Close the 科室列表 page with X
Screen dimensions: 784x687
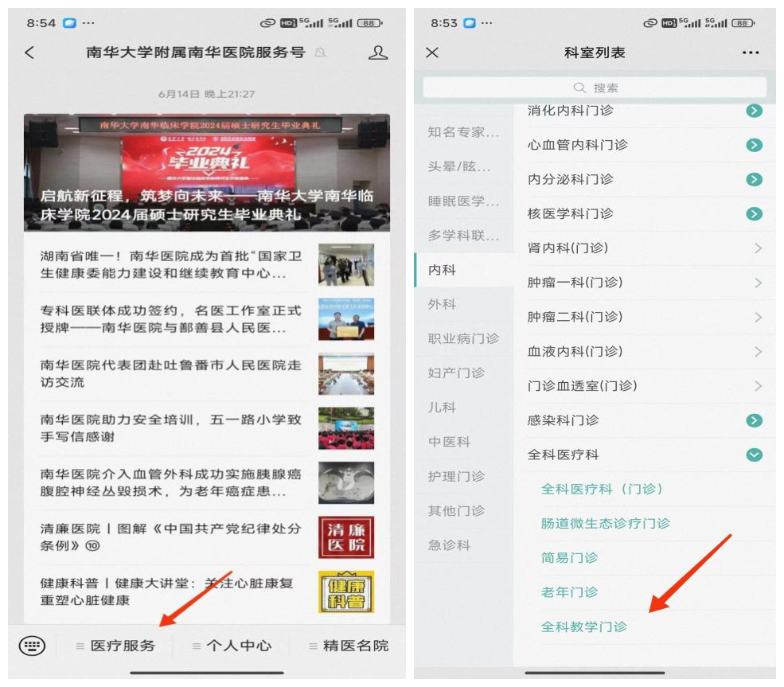432,53
